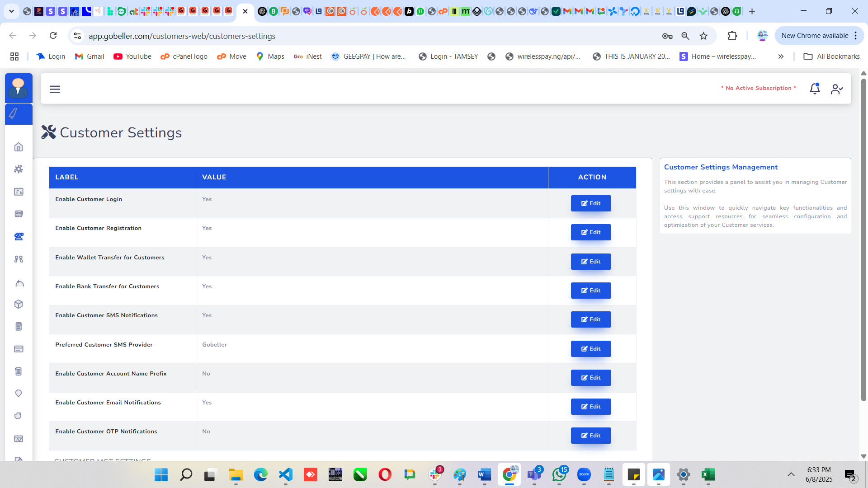
Task: Click the gear settings icon in sidebar
Action: [19, 169]
